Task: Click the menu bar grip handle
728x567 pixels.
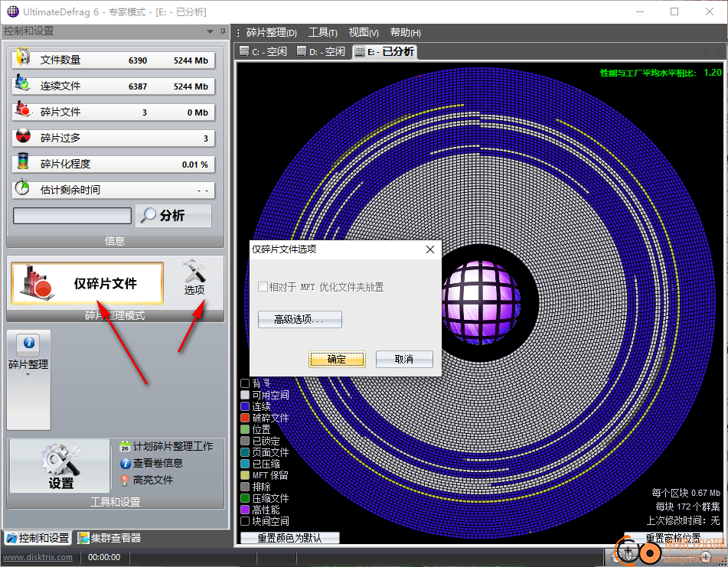Action: click(x=238, y=32)
